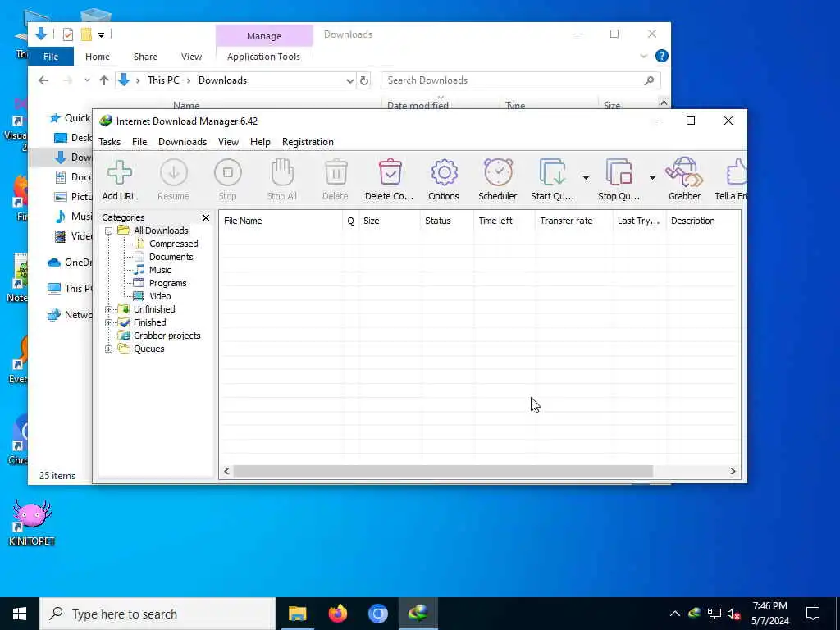The image size is (840, 630).
Task: Click Explorer Back arrow
Action: tap(43, 81)
